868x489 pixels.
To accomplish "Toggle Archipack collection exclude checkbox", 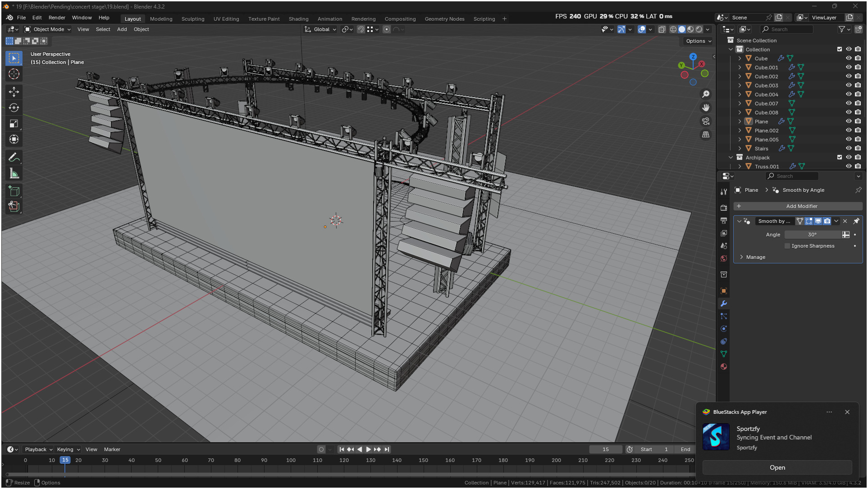I will (x=839, y=158).
